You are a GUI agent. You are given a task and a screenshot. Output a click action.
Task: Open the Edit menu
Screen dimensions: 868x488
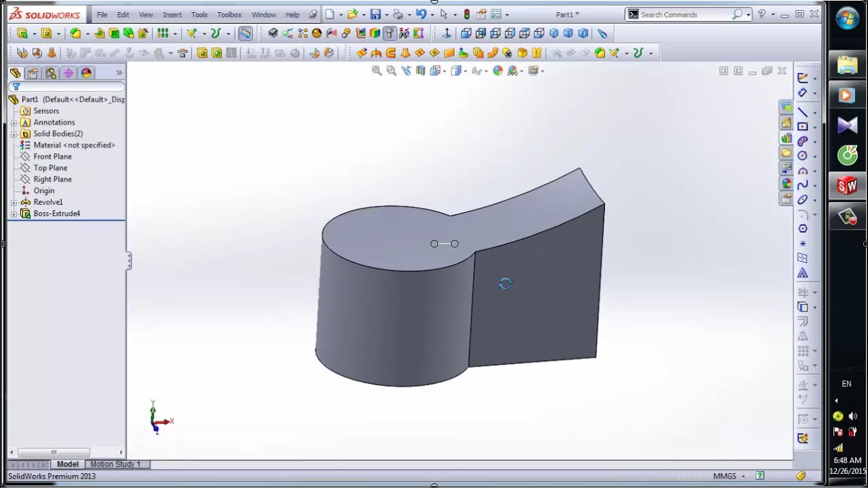point(123,14)
